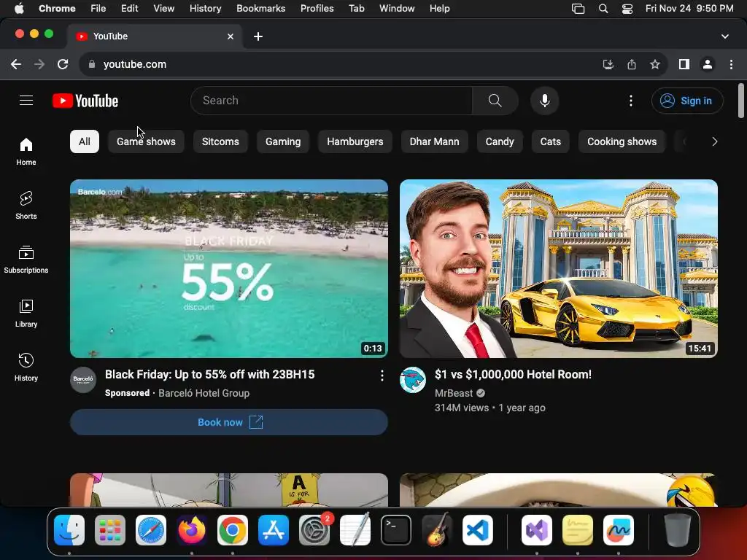
Task: Click Barceló Hotel Group advertiser name
Action: click(204, 393)
